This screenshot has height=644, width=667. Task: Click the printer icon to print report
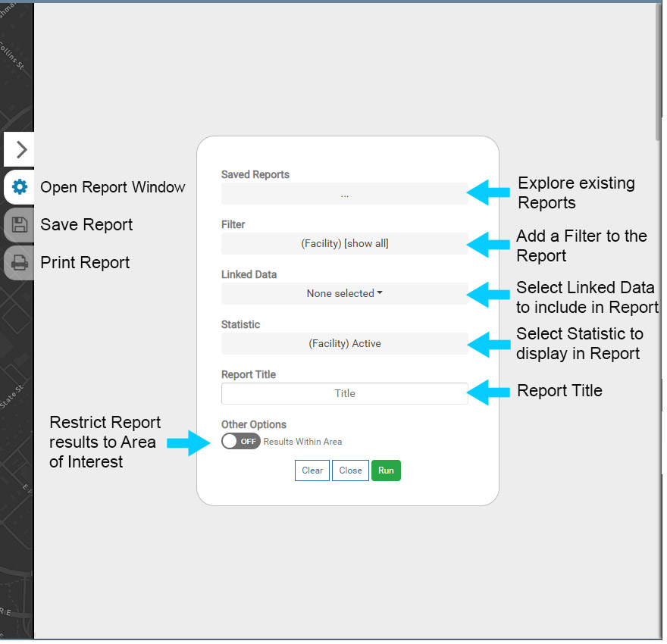(x=20, y=263)
